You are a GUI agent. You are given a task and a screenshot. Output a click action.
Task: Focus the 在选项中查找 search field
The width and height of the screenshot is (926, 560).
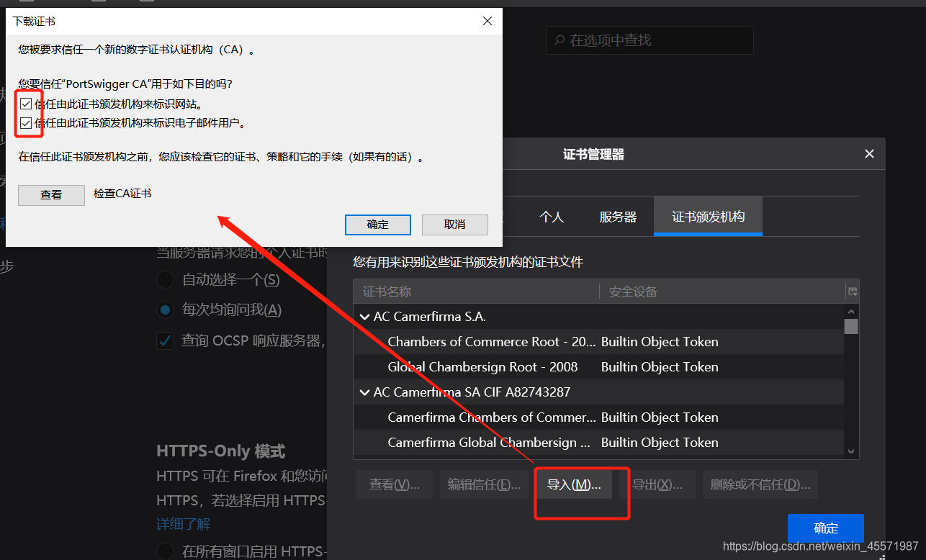pos(649,40)
